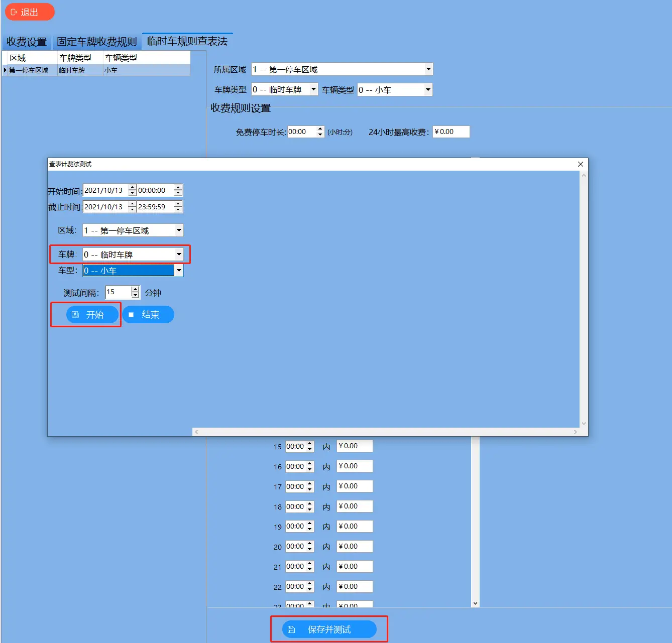Click the 保存并测试 button

(x=329, y=629)
